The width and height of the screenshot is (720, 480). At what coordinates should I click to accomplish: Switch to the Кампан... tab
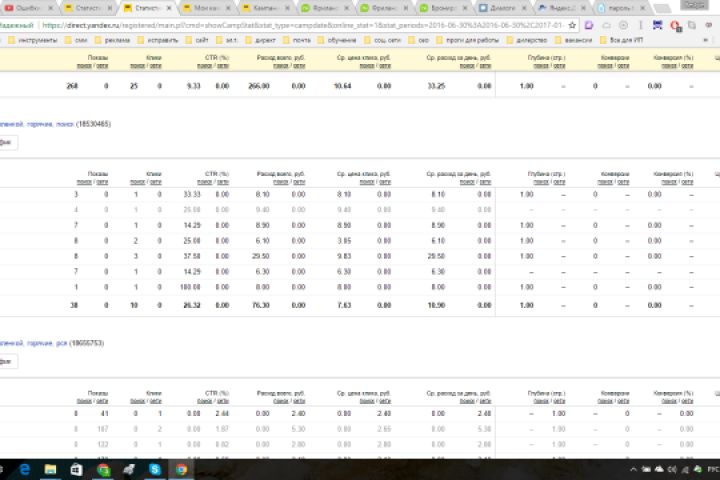[x=266, y=8]
